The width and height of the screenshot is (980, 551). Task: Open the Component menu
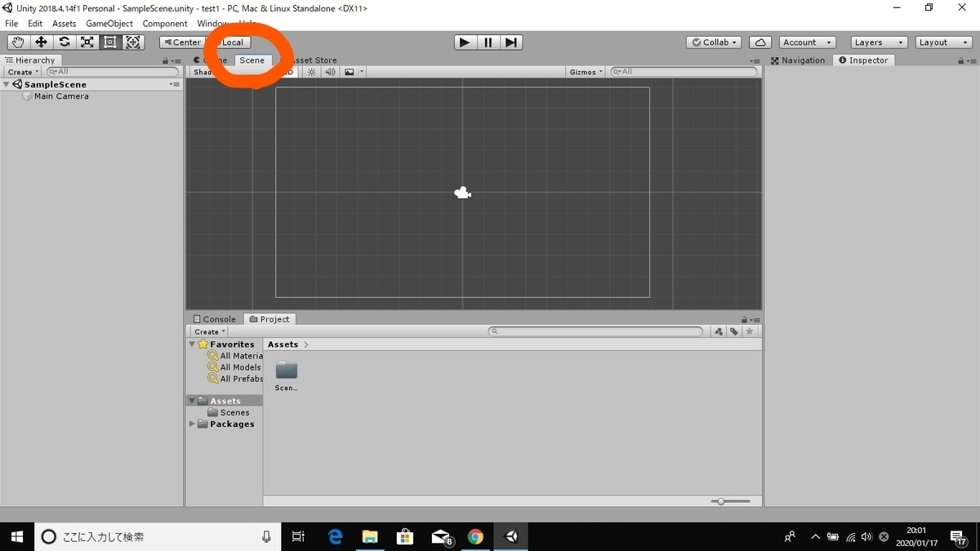165,24
